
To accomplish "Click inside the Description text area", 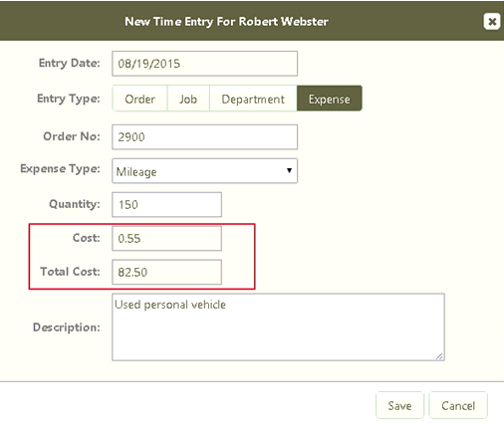I will click(278, 327).
